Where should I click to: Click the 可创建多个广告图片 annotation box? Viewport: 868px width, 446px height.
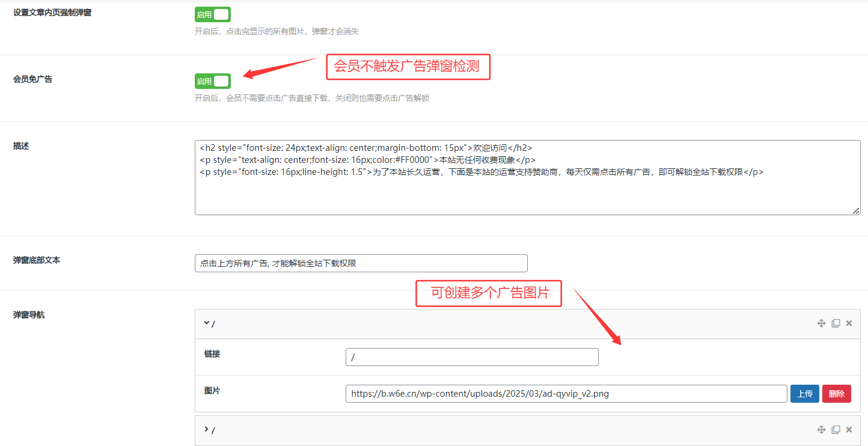click(489, 293)
